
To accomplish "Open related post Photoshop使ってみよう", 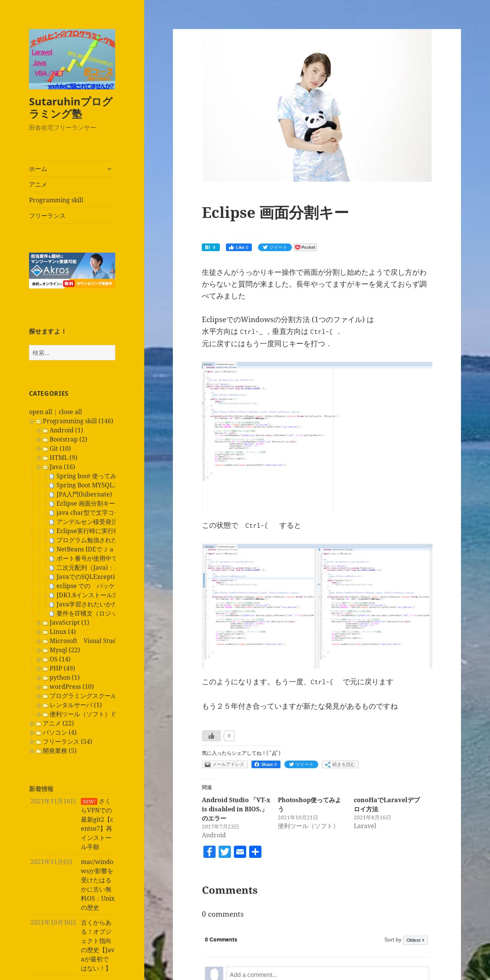I will (x=309, y=804).
